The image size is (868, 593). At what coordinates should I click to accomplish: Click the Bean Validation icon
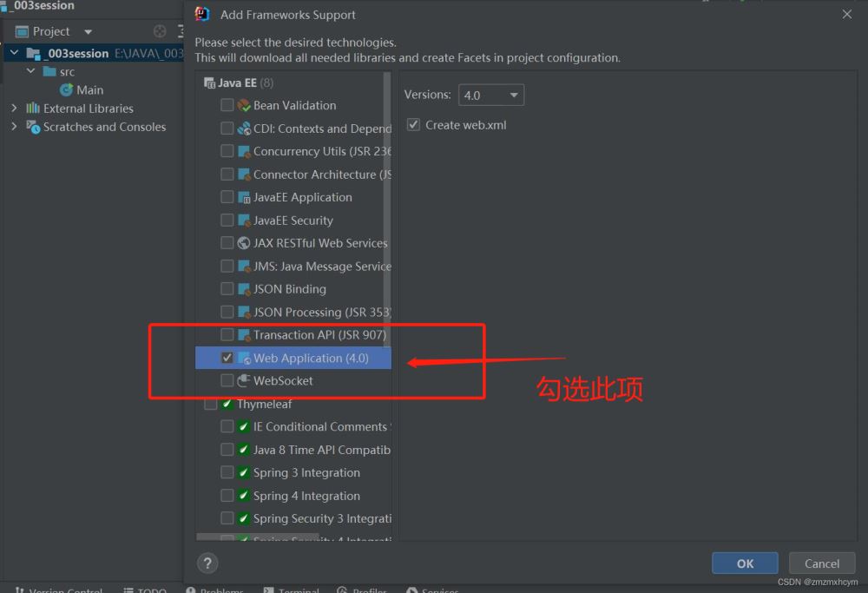tap(244, 105)
